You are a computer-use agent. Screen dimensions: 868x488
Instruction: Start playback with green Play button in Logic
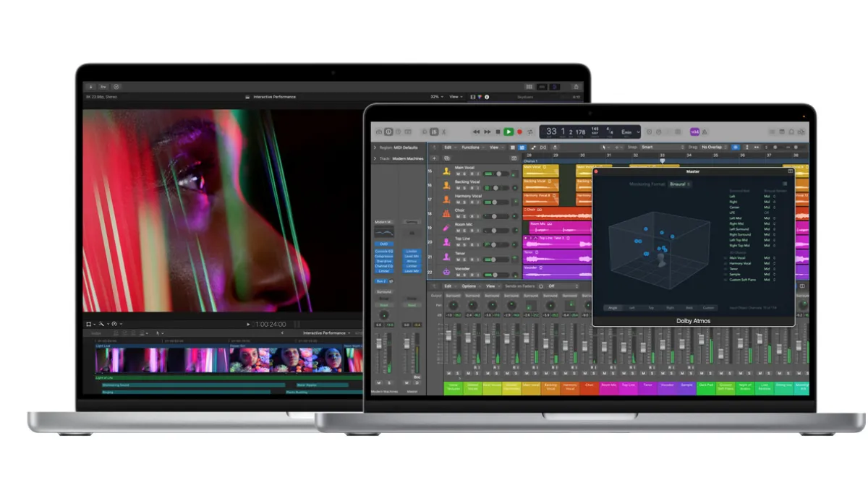point(509,132)
